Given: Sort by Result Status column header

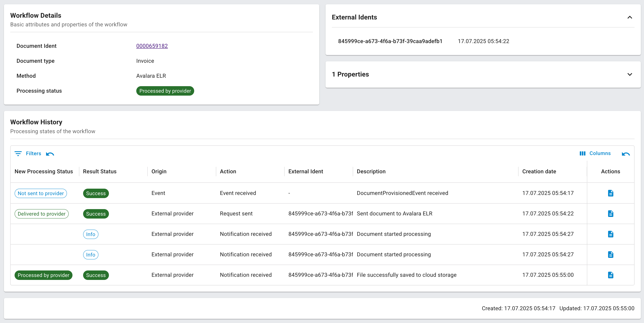Looking at the screenshot, I should pos(100,172).
